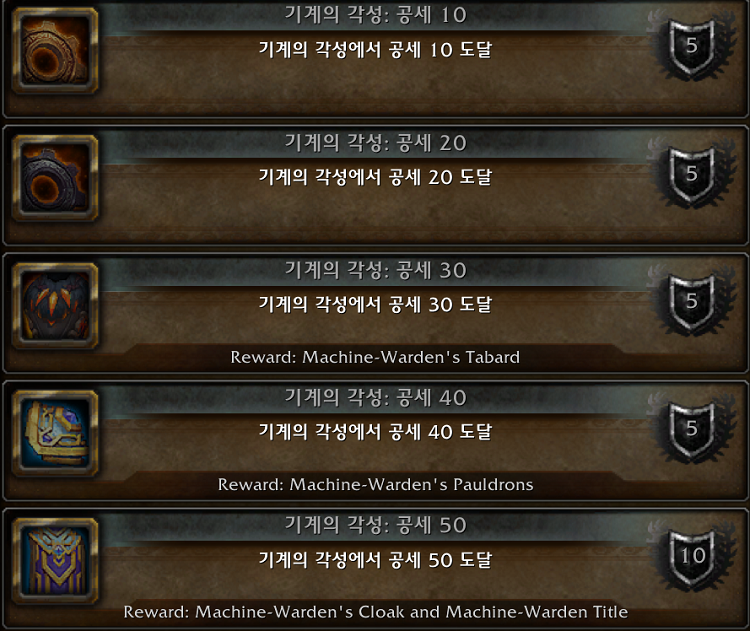Click the 10-point shield on 공세 50
Screen dimensions: 750x631
692,557
